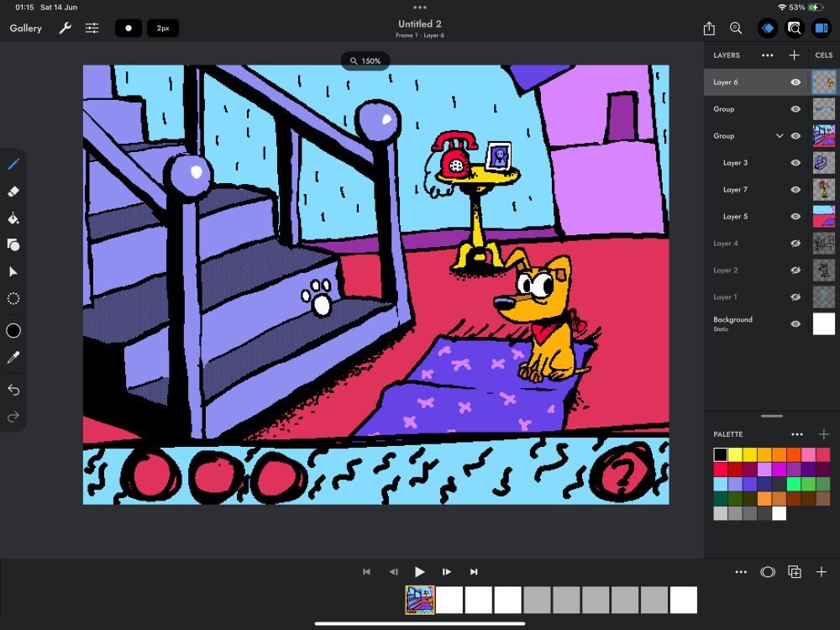Image resolution: width=840 pixels, height=630 pixels.
Task: Open the 150% zoom indicator
Action: click(x=365, y=61)
